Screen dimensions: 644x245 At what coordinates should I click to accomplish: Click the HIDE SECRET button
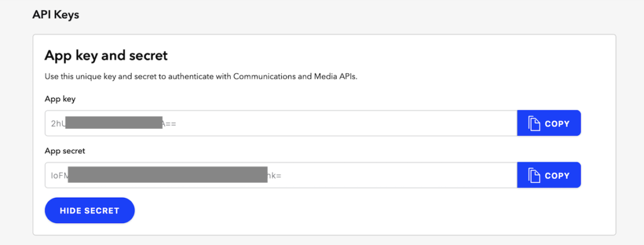pos(89,210)
